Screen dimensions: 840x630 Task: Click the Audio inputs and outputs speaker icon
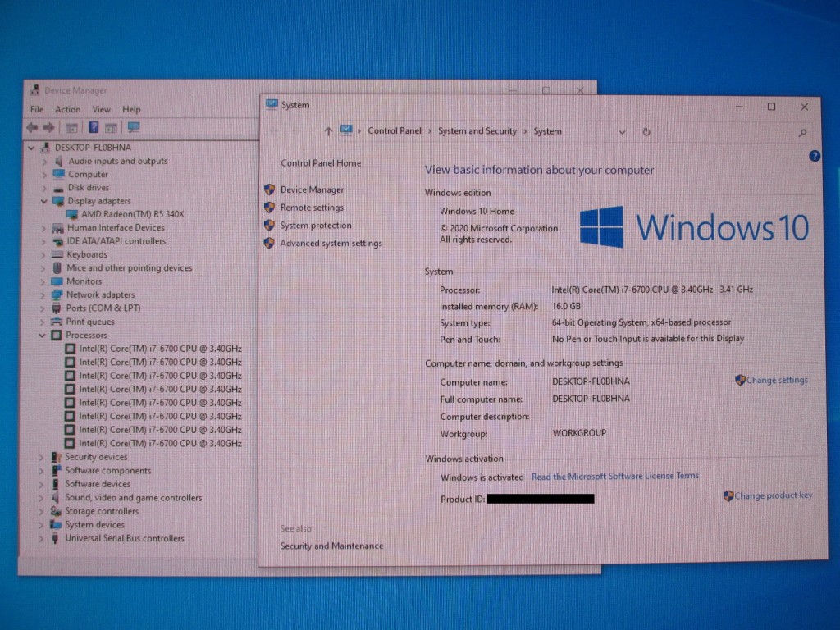tap(59, 161)
